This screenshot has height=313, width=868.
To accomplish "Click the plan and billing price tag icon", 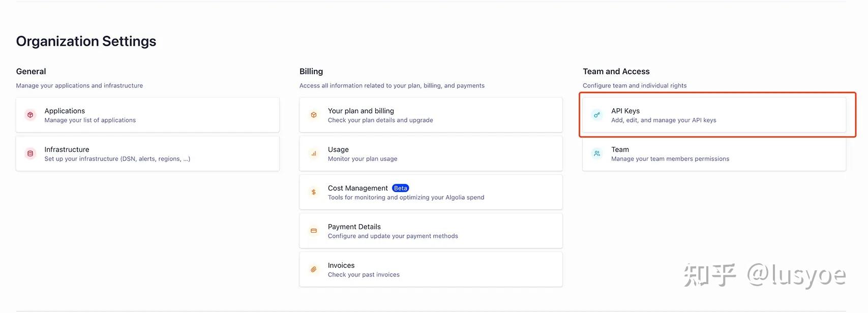I will 313,114.
